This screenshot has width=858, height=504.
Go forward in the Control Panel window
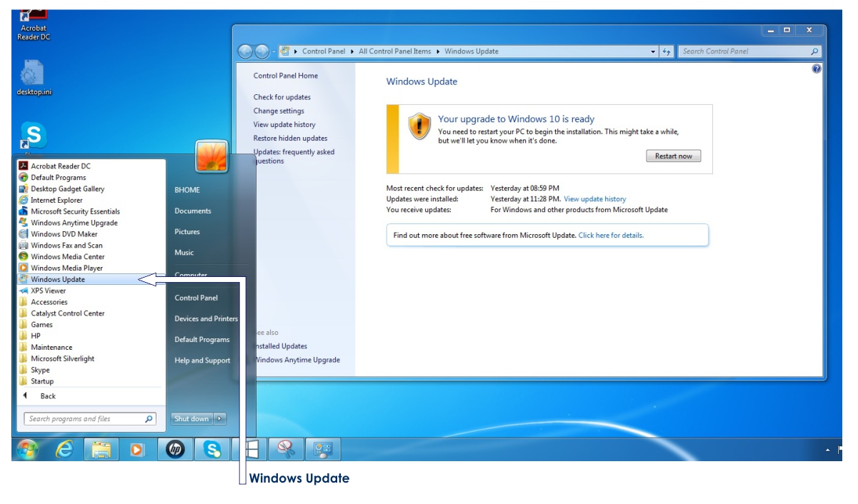click(262, 51)
